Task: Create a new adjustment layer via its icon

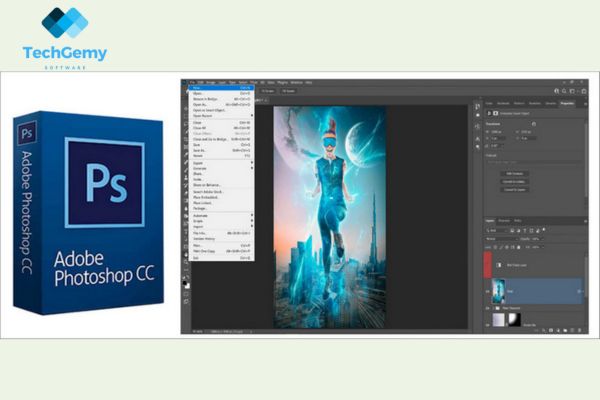Action: pos(558,330)
